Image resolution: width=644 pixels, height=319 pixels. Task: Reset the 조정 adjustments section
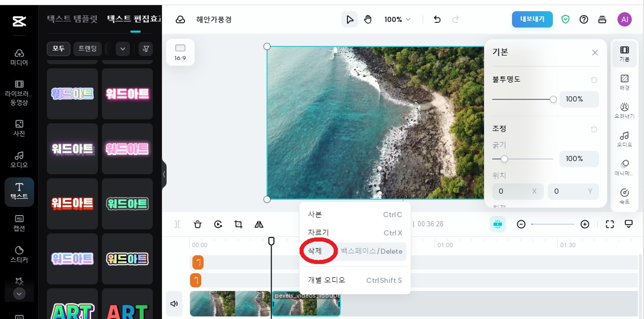pyautogui.click(x=594, y=129)
